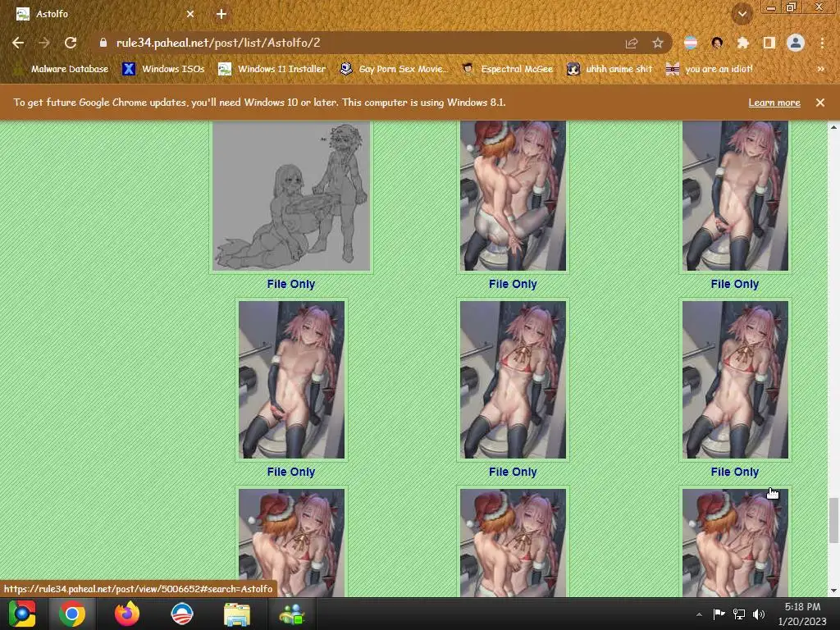Click the forward navigation arrow

click(44, 43)
